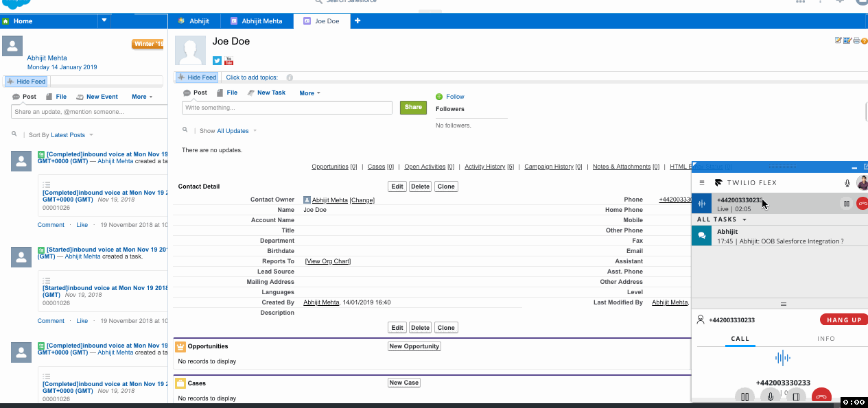Click New Opportunity button
Image resolution: width=868 pixels, height=408 pixels.
tap(414, 346)
